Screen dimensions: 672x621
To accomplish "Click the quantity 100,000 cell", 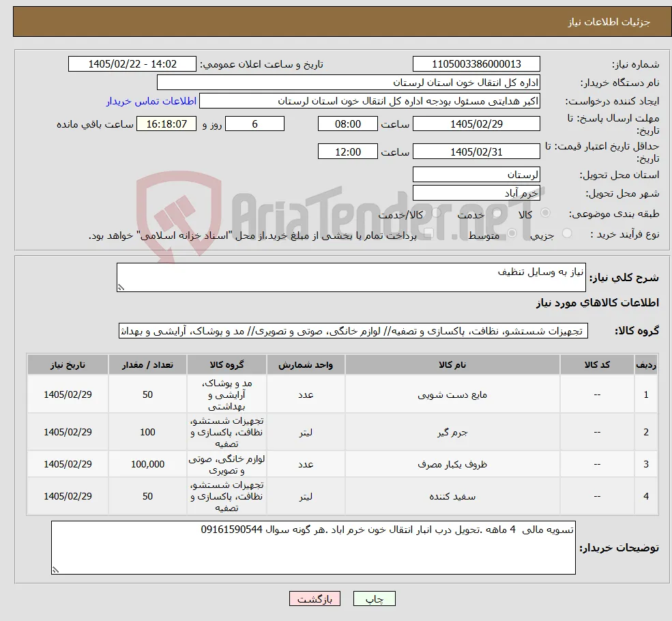I will [147, 464].
